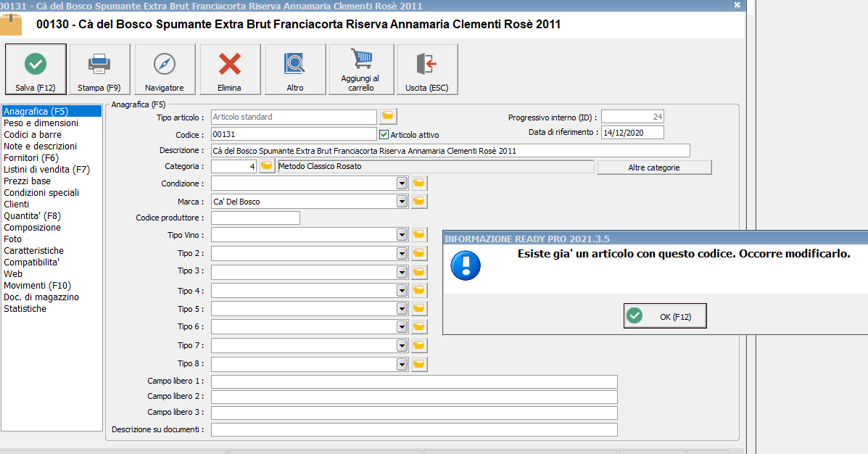The image size is (868, 454).
Task: Open folder icon beside Condizione
Action: tap(419, 183)
